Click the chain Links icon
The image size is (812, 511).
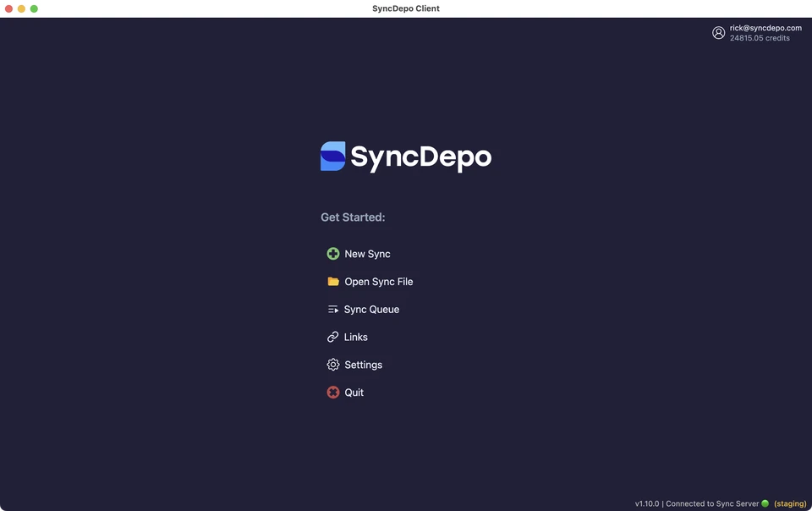[333, 337]
